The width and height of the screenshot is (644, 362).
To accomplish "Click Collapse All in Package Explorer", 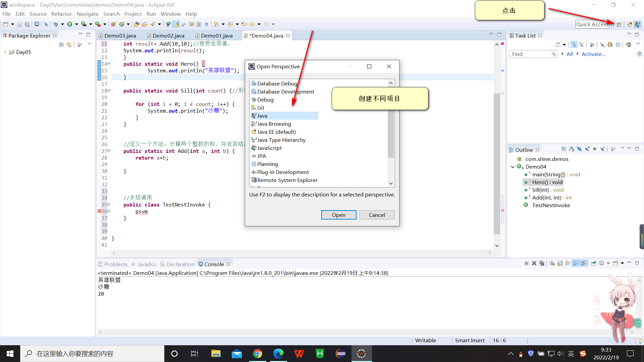I will 61,45.
